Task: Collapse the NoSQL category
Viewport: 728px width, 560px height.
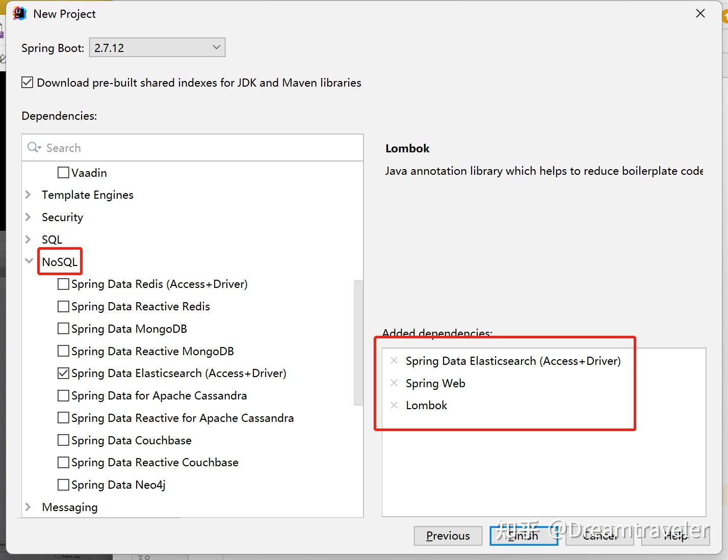Action: tap(29, 261)
